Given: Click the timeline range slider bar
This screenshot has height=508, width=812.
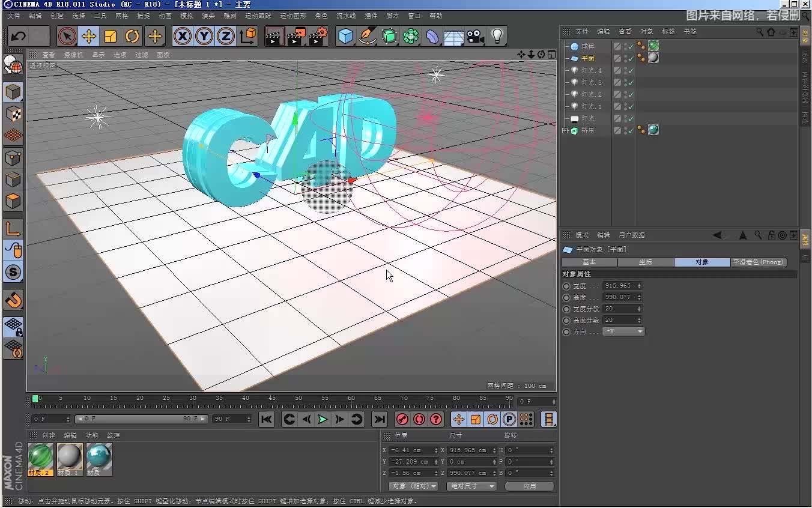Looking at the screenshot, I should (x=141, y=419).
